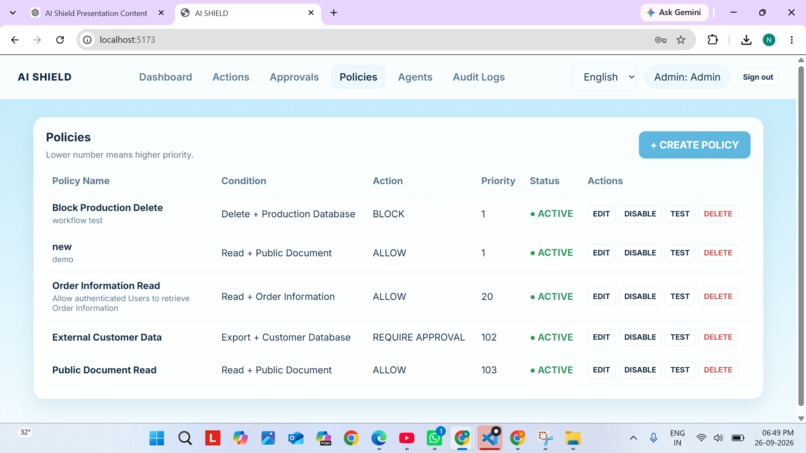View site information icon in address bar
Viewport: 806px width, 453px height.
(87, 40)
